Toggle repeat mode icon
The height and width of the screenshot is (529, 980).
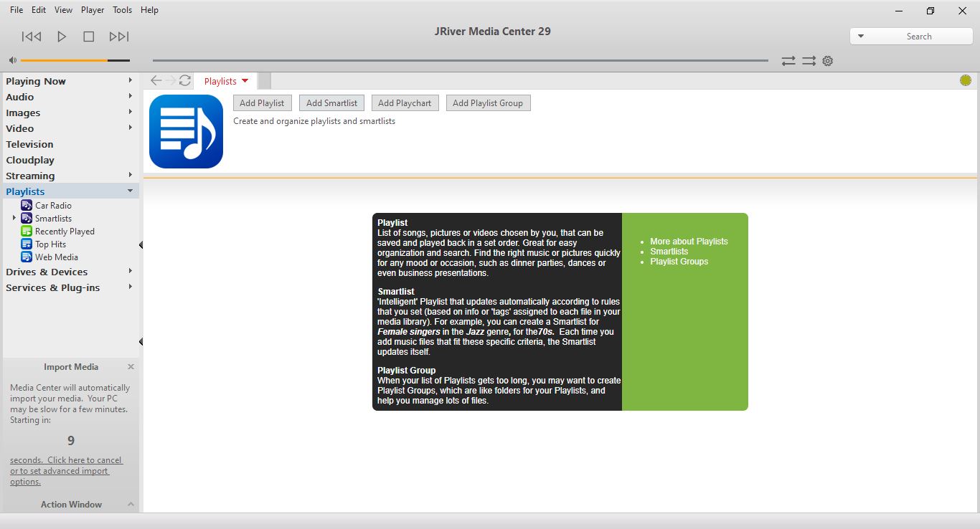click(x=788, y=61)
